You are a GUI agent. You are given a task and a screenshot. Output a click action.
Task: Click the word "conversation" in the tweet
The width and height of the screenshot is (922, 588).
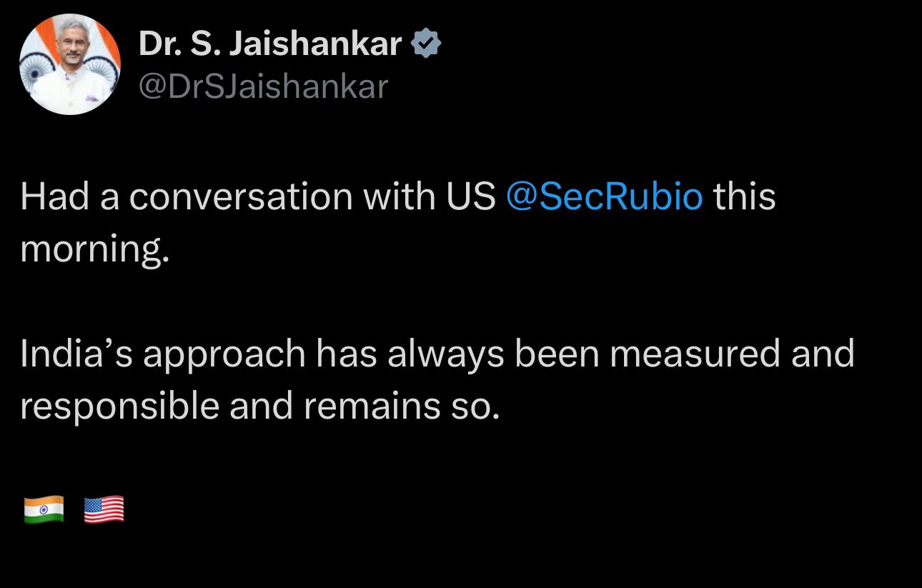(x=241, y=196)
